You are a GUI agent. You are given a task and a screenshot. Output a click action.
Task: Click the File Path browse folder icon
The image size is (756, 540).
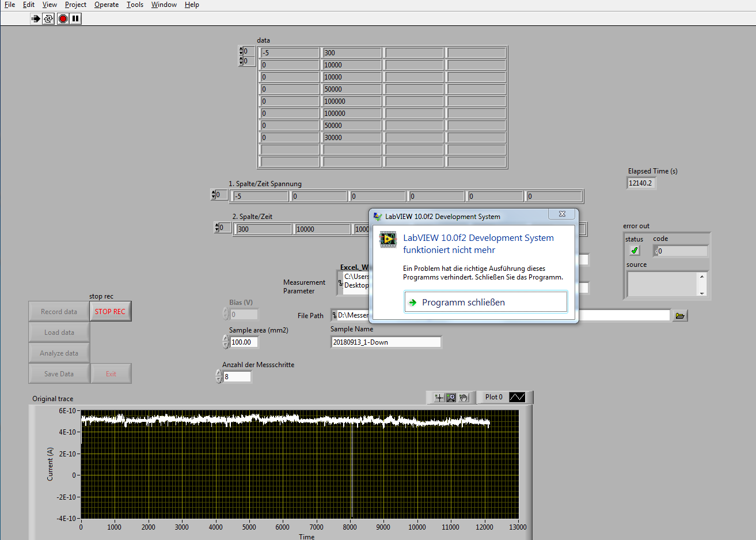pyautogui.click(x=680, y=316)
